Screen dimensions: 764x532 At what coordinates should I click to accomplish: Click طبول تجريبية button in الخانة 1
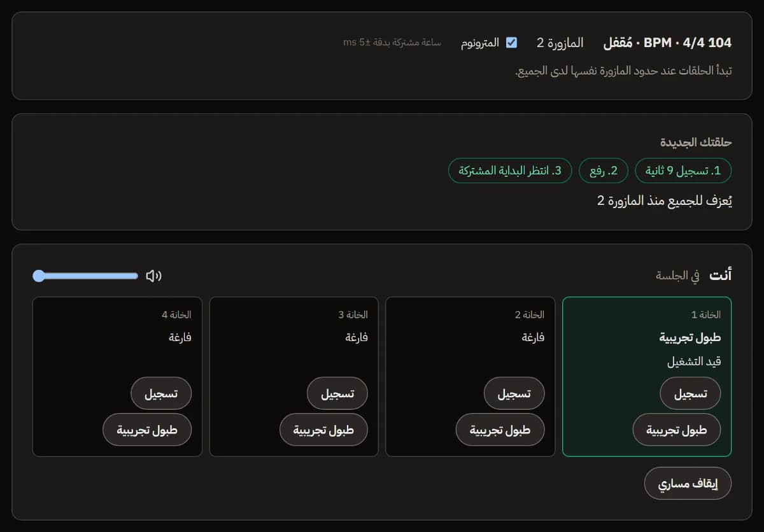677,430
